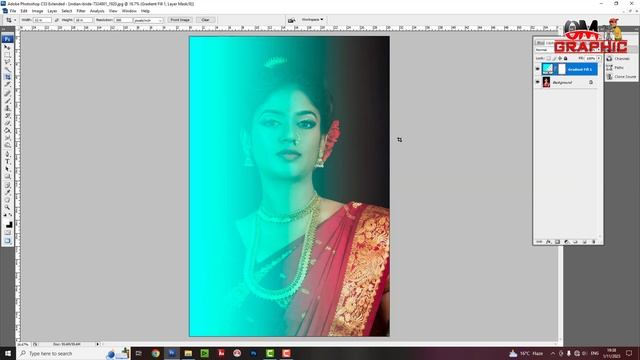Screen dimensions: 640x360
Task: Click the foreground/background color swatches
Action: [x=7, y=223]
